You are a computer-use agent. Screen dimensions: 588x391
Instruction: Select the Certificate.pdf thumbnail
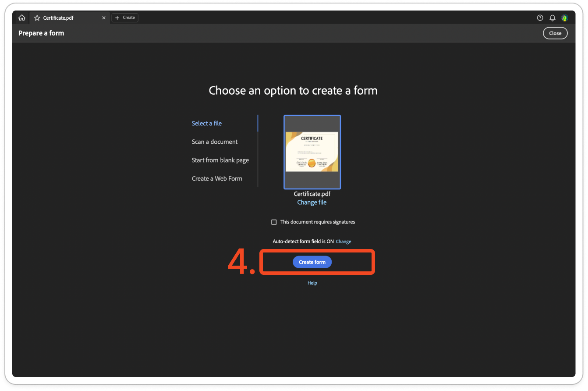pos(312,152)
